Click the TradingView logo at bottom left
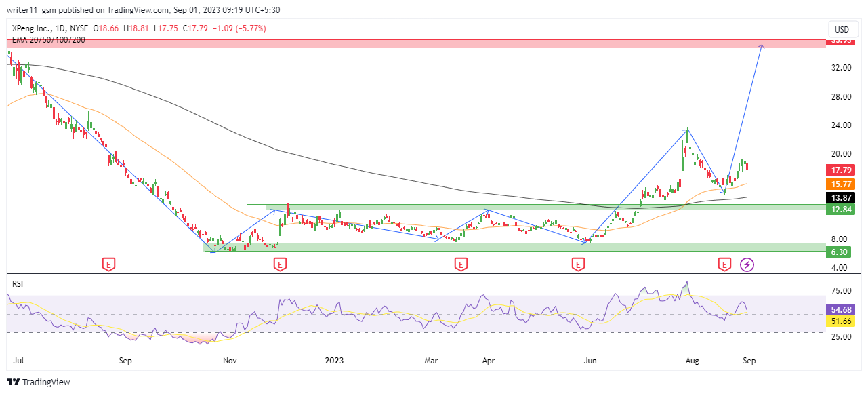This screenshot has width=868, height=394. (39, 382)
